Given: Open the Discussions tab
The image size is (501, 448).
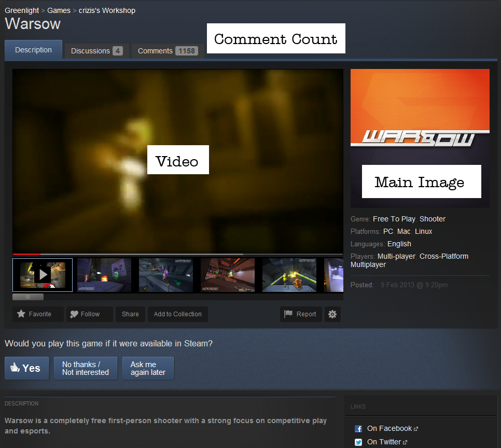Looking at the screenshot, I should click(97, 51).
